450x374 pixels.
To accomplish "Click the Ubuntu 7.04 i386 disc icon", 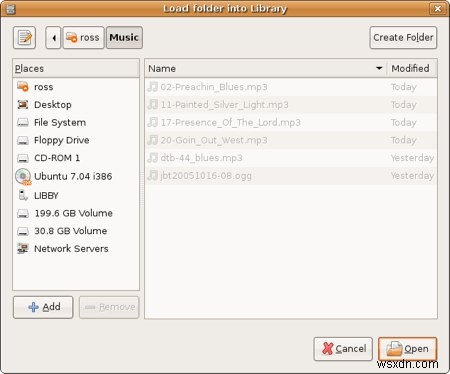I will tap(23, 176).
